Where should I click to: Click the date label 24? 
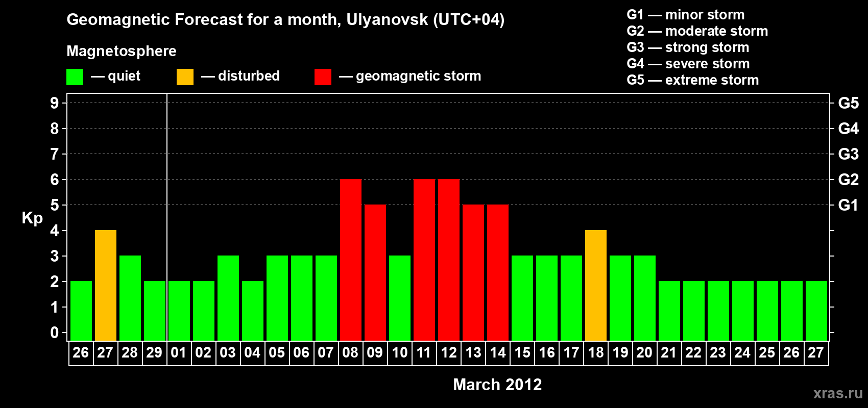click(742, 353)
